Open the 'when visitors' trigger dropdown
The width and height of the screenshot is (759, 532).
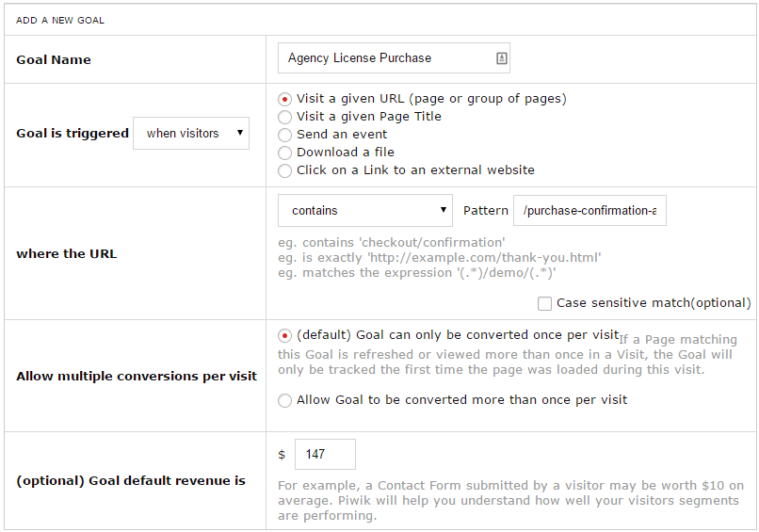(191, 134)
